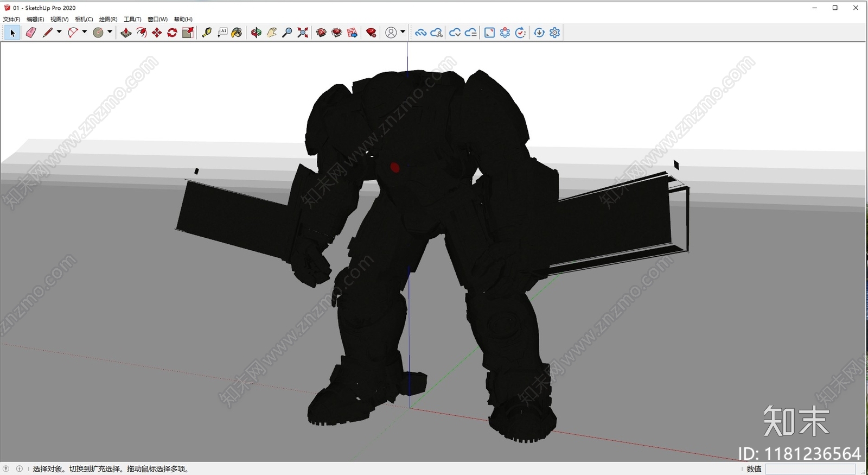Pick the Scale tool
The height and width of the screenshot is (475, 868).
pos(188,33)
